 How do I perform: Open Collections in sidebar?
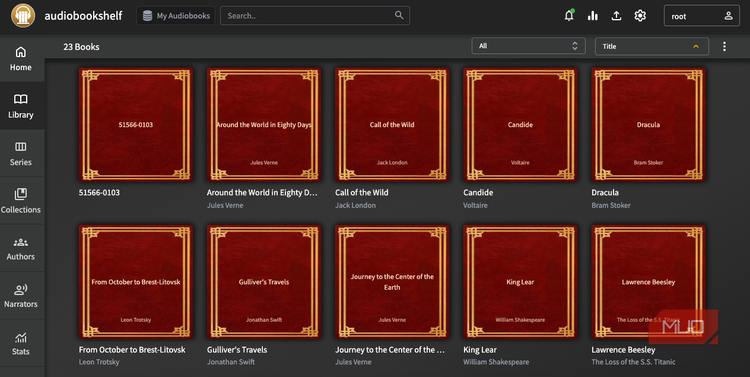click(x=21, y=200)
